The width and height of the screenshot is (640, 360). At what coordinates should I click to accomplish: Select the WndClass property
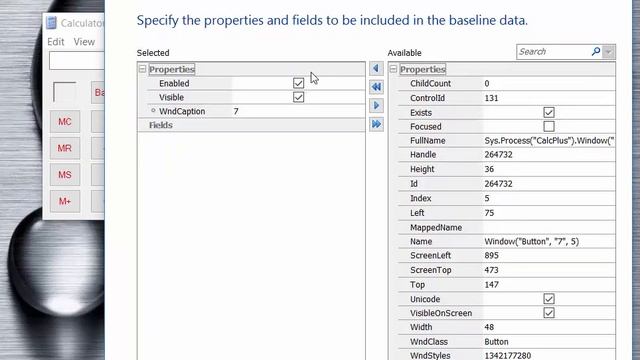(429, 342)
